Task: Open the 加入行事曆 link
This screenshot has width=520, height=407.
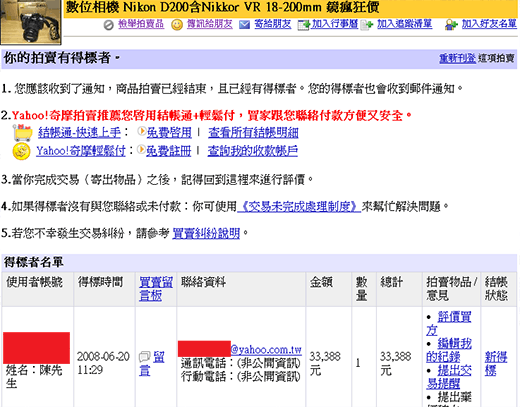Action: (335, 24)
